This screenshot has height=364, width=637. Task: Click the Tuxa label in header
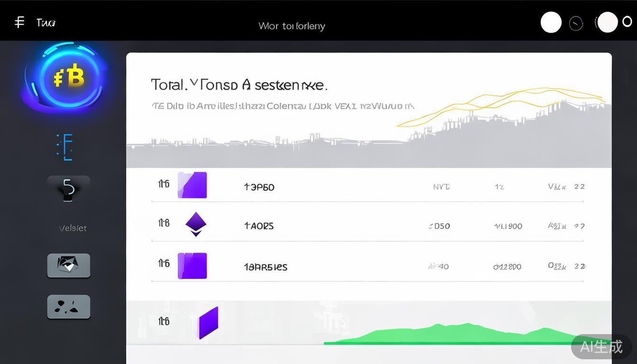tap(46, 23)
